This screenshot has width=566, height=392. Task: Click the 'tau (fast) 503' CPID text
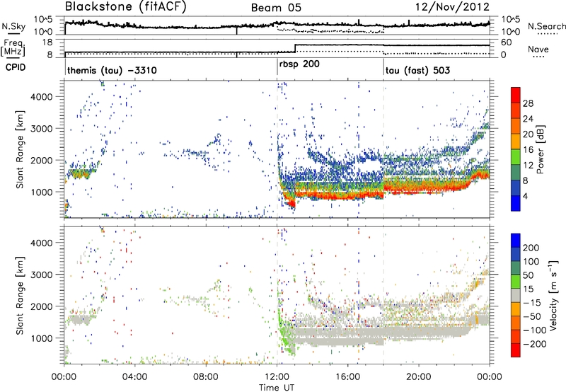coord(417,70)
